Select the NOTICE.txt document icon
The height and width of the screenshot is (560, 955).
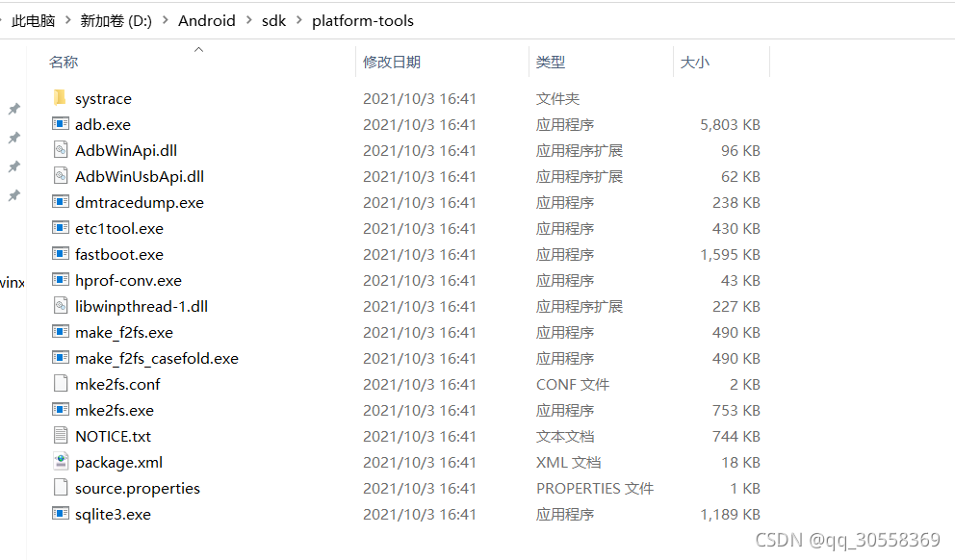pos(61,435)
